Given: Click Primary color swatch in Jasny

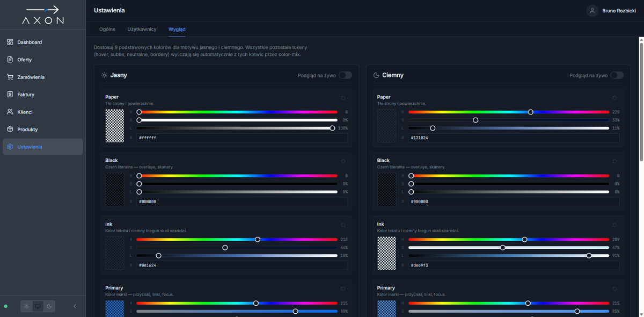Looking at the screenshot, I should [x=115, y=308].
